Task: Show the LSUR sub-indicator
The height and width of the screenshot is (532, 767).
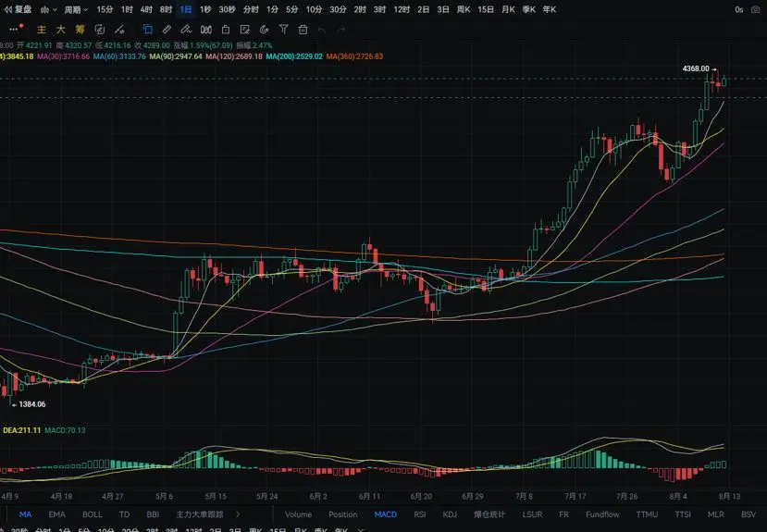Action: [x=532, y=514]
